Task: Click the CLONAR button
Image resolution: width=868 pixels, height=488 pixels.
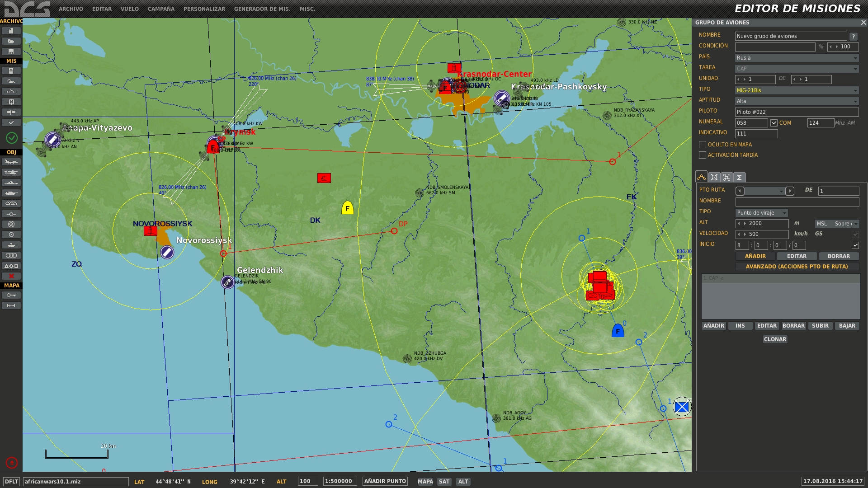Action: click(x=775, y=339)
